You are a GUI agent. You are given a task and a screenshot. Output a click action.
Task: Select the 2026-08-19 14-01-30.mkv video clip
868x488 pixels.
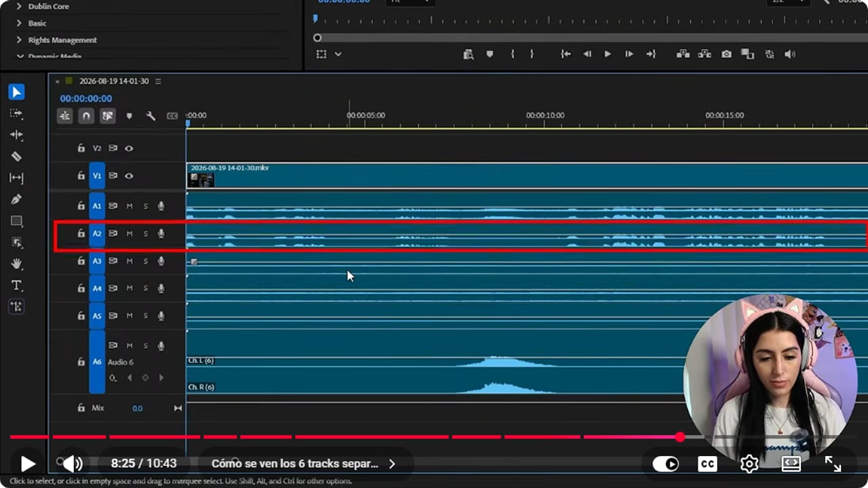coord(527,176)
